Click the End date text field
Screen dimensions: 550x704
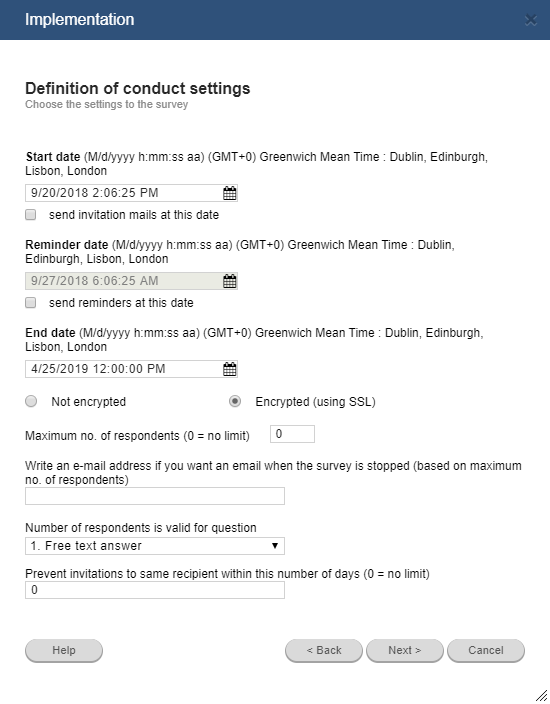click(123, 369)
